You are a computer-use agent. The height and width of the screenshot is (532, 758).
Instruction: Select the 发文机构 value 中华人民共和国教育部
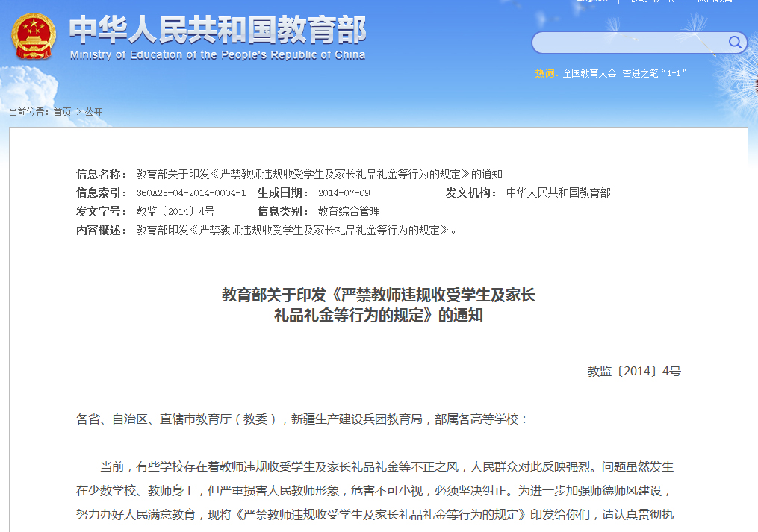click(559, 193)
